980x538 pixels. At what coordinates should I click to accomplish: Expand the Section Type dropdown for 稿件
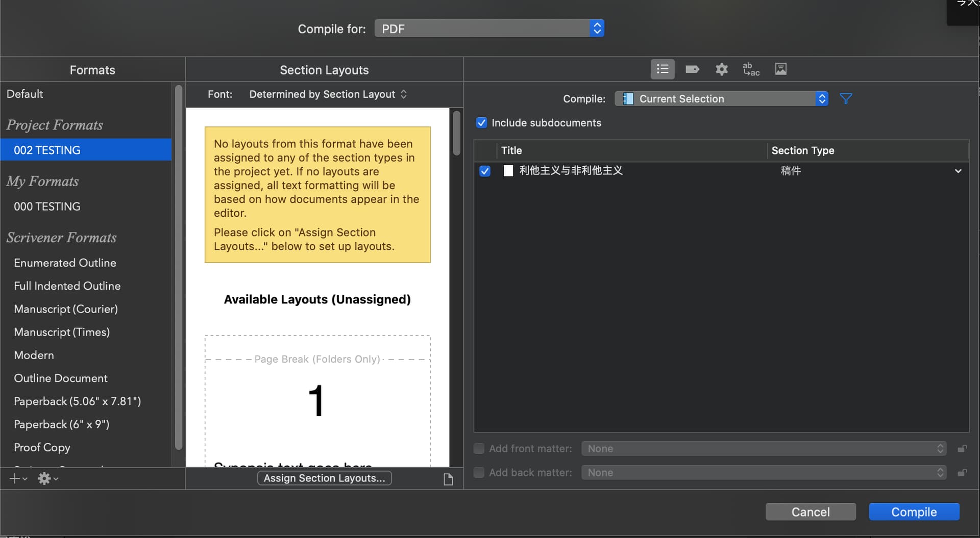958,171
